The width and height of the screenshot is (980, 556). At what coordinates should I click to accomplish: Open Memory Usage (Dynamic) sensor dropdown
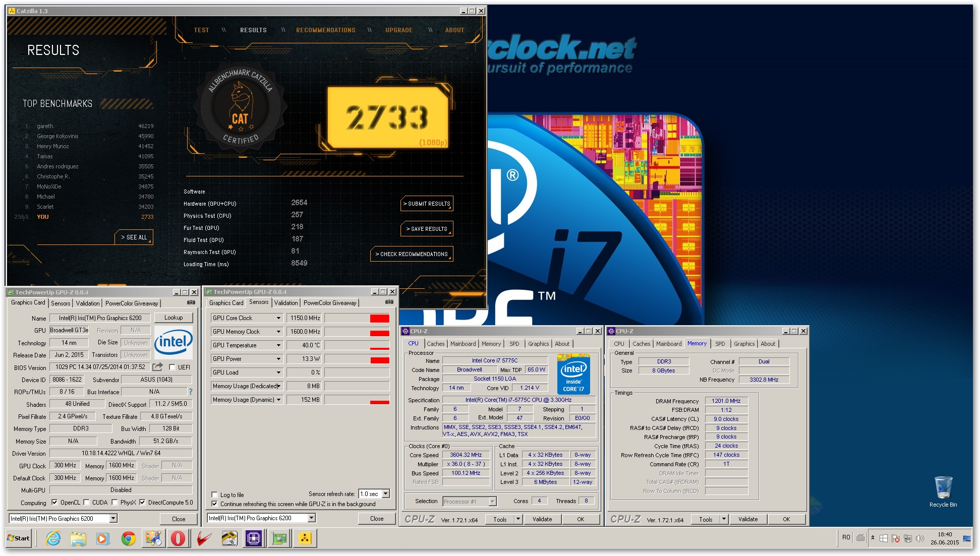278,400
